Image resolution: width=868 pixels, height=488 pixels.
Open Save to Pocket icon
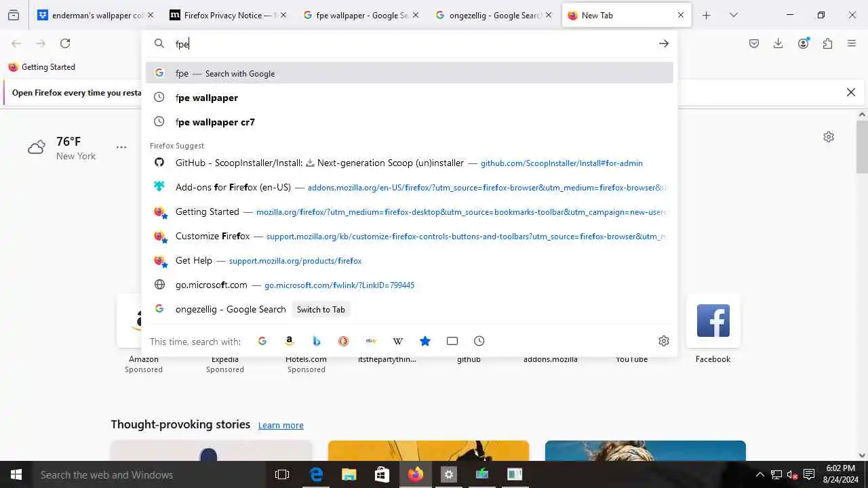[x=754, y=43]
